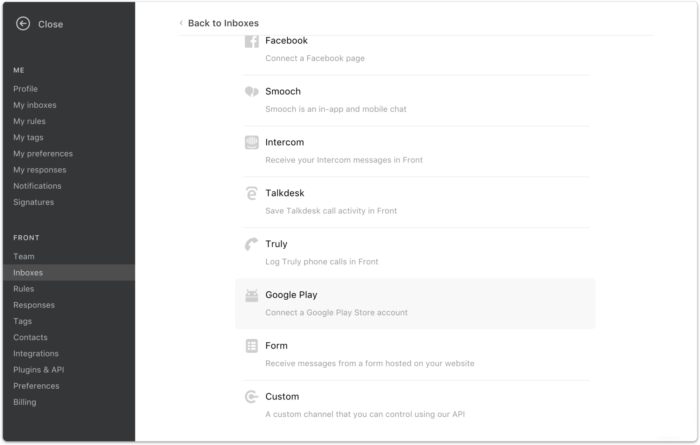This screenshot has height=445, width=700.
Task: Click the Google Play android icon
Action: [252, 295]
